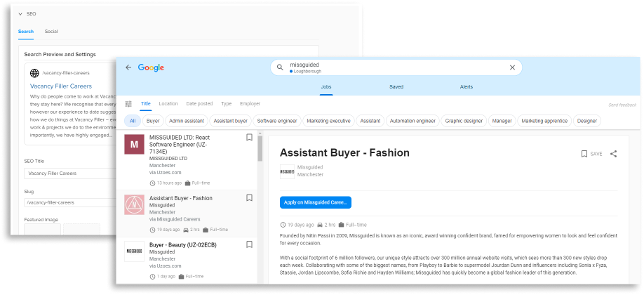Click the SEO Title input field
Screen dimensions: 644x295
point(70,173)
